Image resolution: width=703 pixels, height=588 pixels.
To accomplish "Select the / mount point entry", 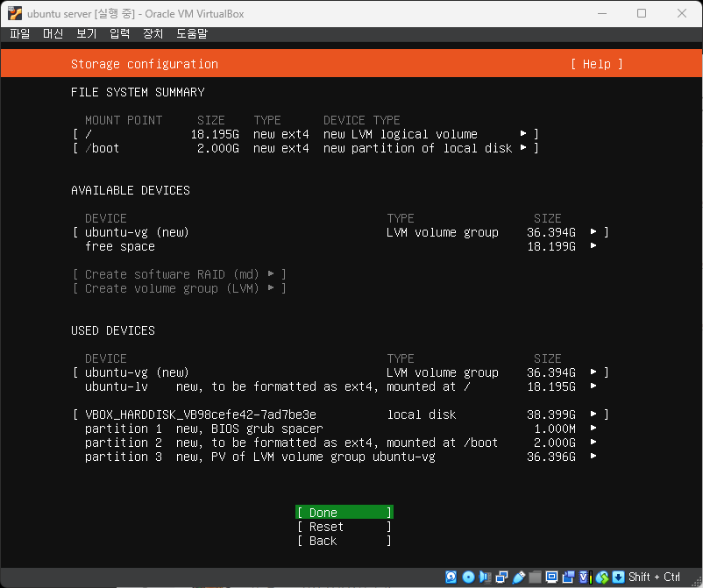I will point(305,134).
